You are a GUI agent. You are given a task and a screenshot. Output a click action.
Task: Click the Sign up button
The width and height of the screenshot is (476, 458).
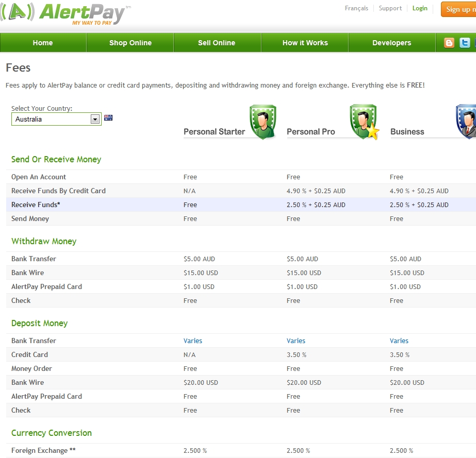[x=458, y=9]
